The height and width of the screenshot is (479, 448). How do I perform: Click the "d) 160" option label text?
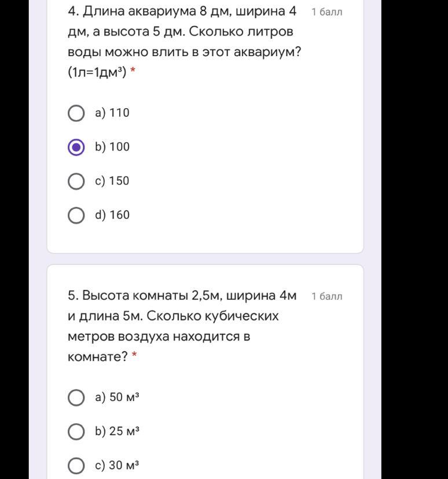point(112,216)
